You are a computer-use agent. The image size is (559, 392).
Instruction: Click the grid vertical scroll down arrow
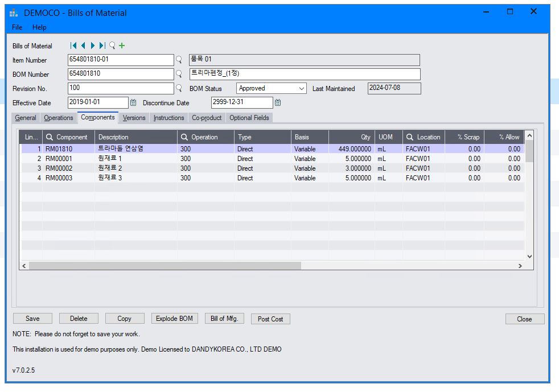point(529,257)
